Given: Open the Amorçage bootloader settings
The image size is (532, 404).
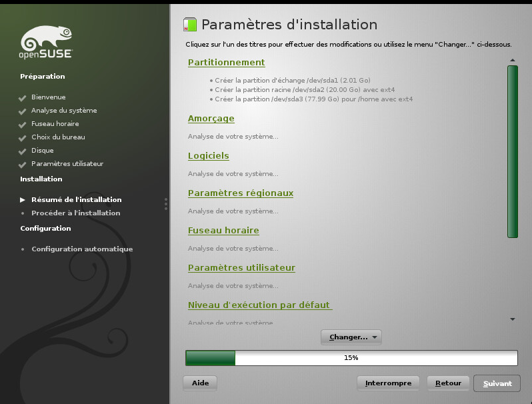Looking at the screenshot, I should pyautogui.click(x=211, y=119).
